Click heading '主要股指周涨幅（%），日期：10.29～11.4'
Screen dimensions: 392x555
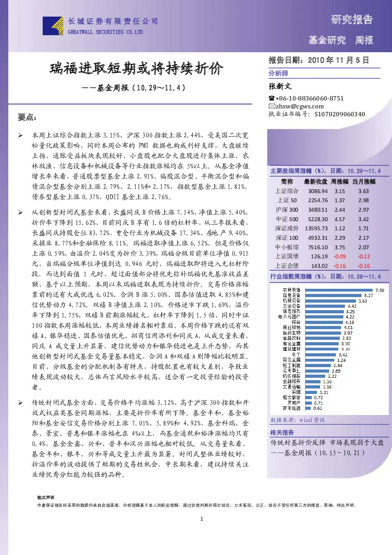[326, 171]
